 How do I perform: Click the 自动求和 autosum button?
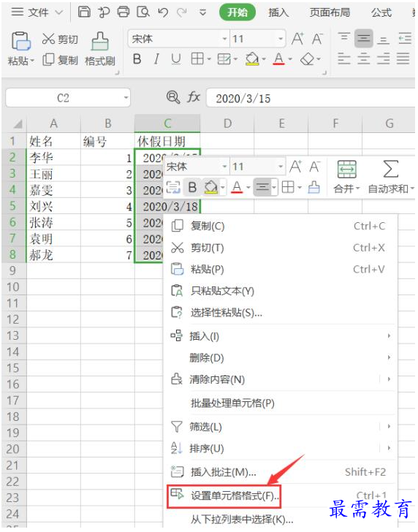(391, 177)
